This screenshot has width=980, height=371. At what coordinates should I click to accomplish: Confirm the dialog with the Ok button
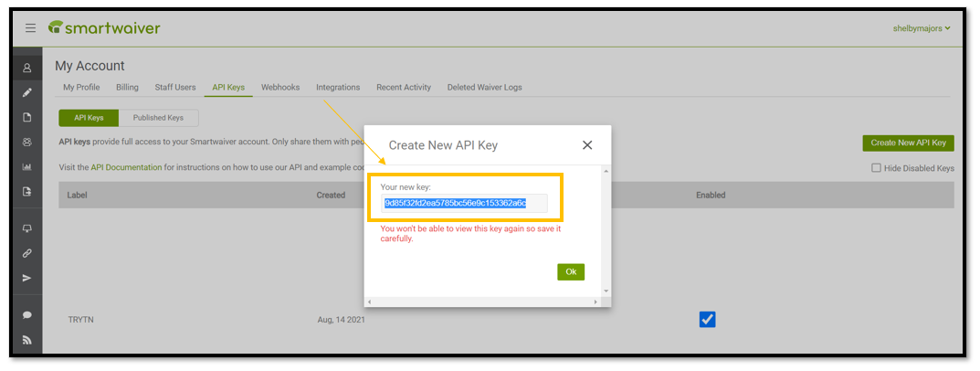(x=571, y=272)
